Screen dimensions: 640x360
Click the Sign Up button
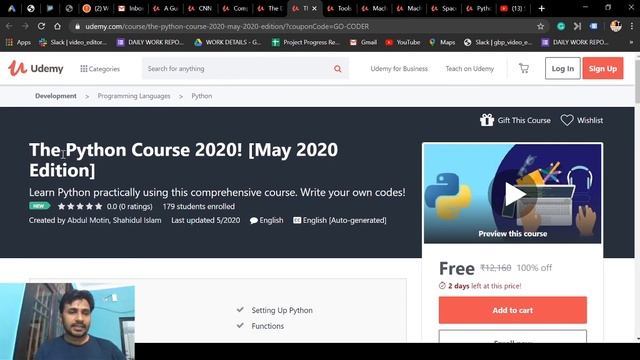[x=603, y=69]
